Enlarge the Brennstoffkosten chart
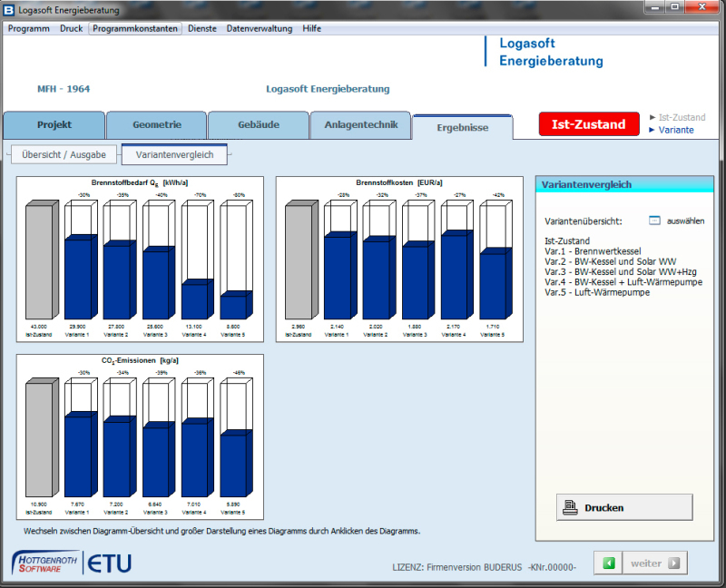The image size is (726, 588). click(x=399, y=260)
